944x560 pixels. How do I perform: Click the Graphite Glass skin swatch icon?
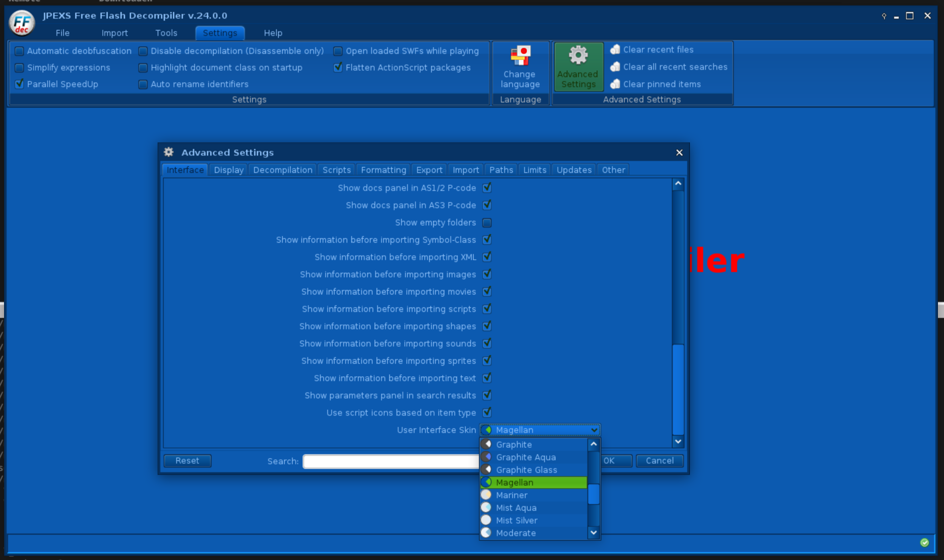click(486, 470)
